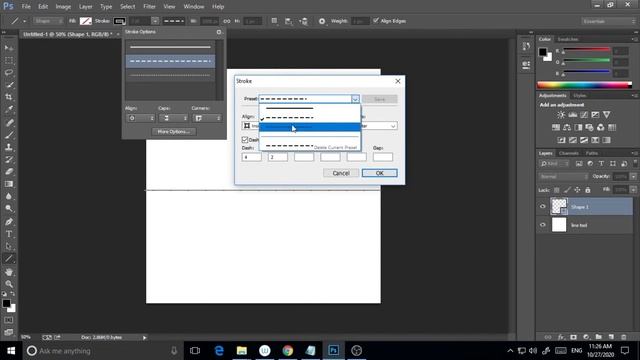Click the Stroke color swatch in options bar
This screenshot has height=360, width=640.
pos(120,21)
